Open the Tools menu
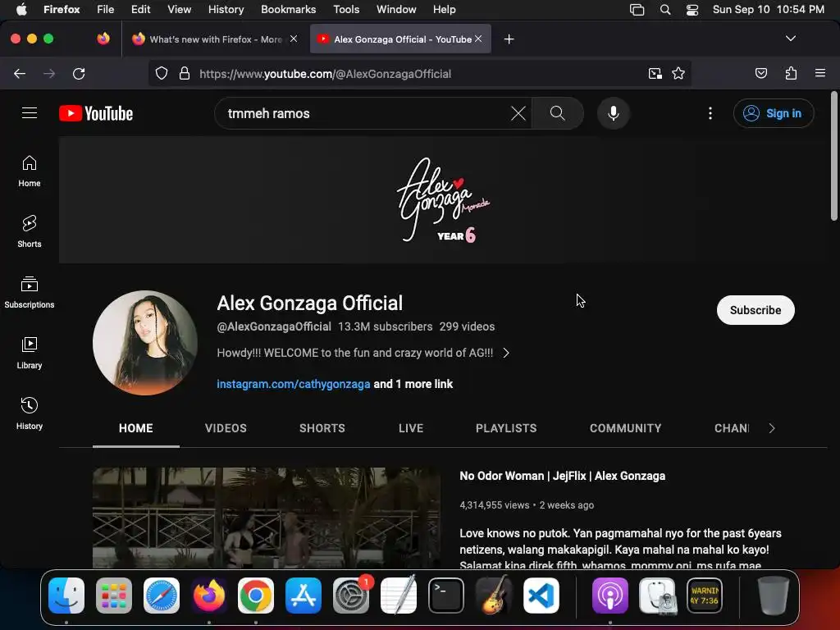This screenshot has height=630, width=840. click(346, 10)
